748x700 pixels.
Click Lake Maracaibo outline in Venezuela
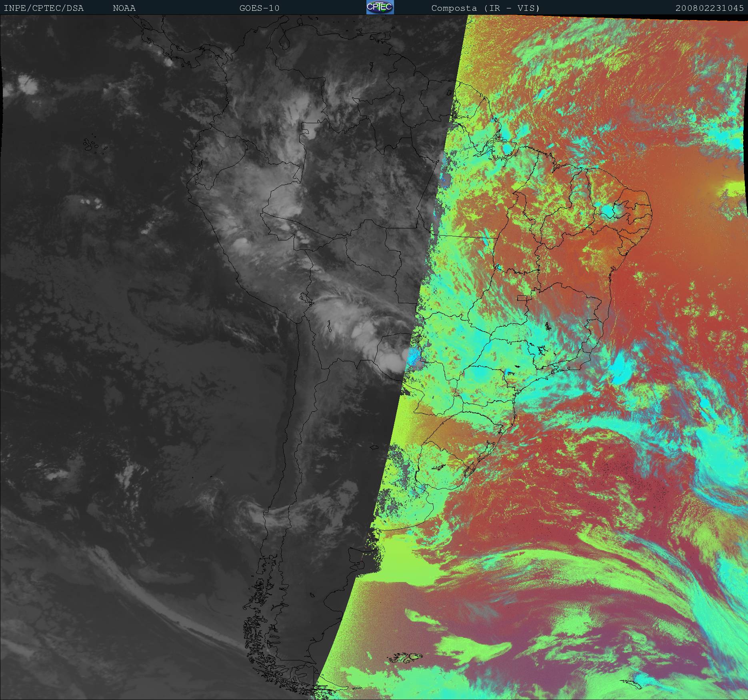pyautogui.click(x=284, y=41)
